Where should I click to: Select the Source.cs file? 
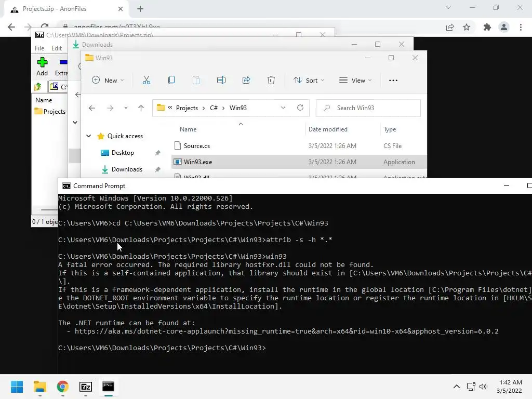click(197, 146)
